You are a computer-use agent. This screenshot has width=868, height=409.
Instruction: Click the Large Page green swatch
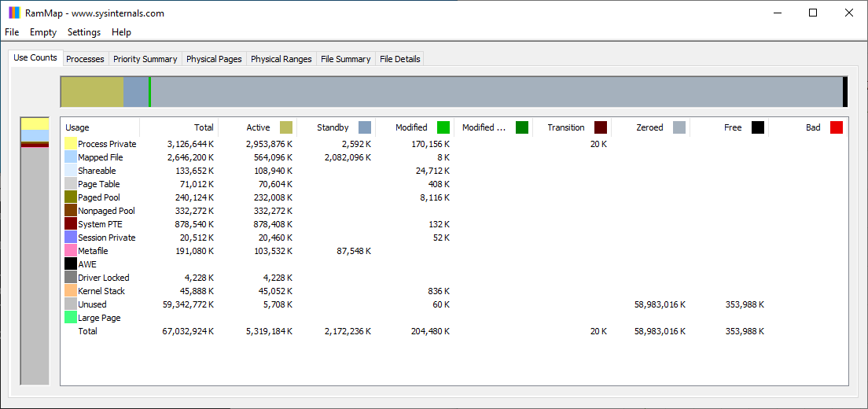[70, 318]
